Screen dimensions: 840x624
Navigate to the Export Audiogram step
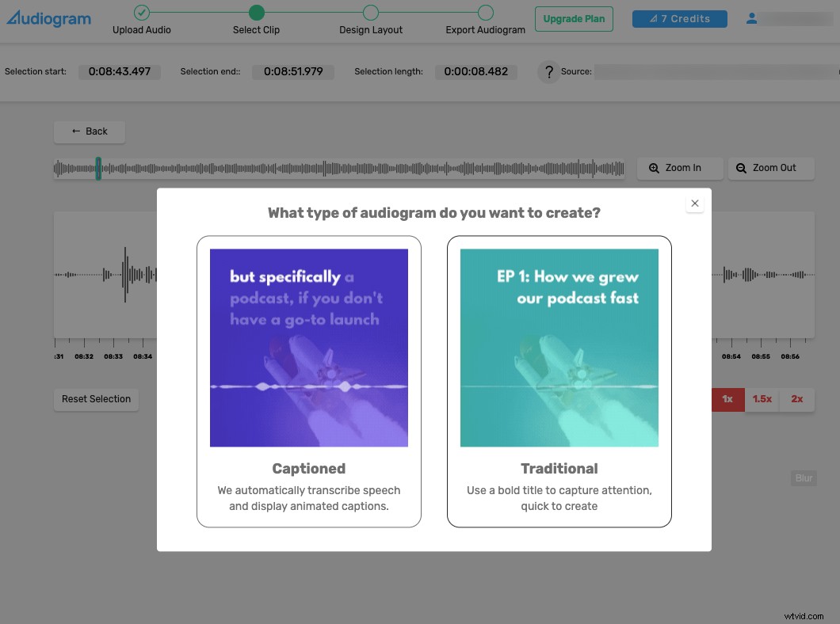485,13
